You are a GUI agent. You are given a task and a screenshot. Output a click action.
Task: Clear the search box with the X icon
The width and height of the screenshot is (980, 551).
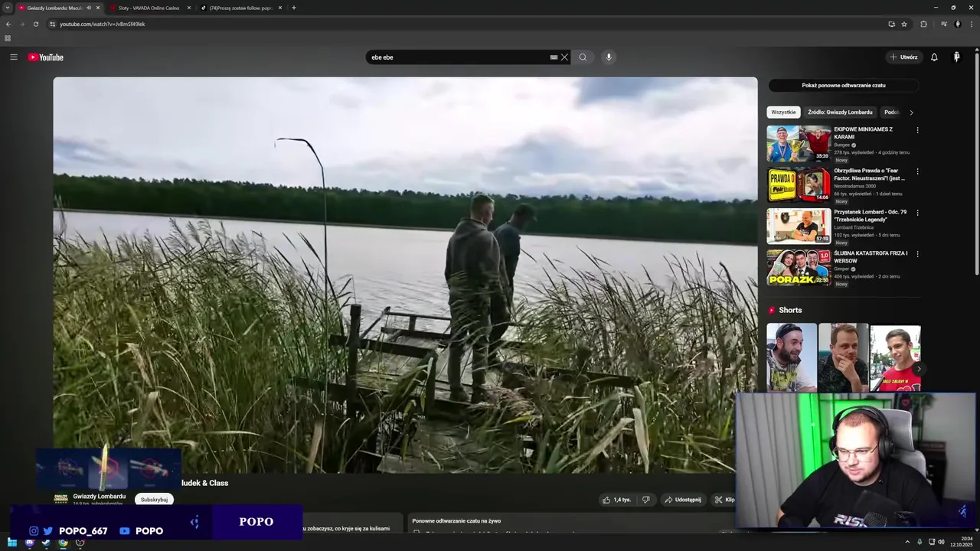coord(564,57)
